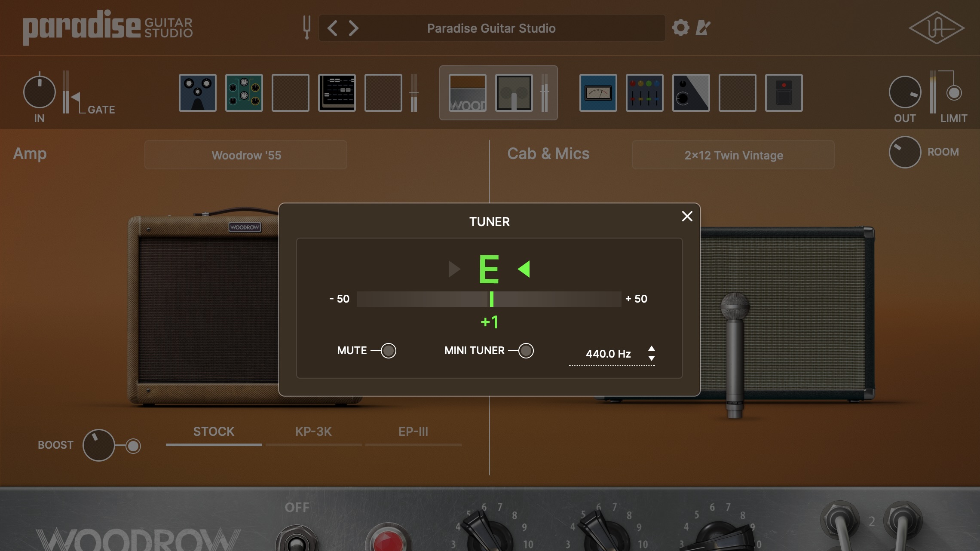This screenshot has width=980, height=551.
Task: Open the Woodrow '55 amp selector
Action: pyautogui.click(x=246, y=155)
